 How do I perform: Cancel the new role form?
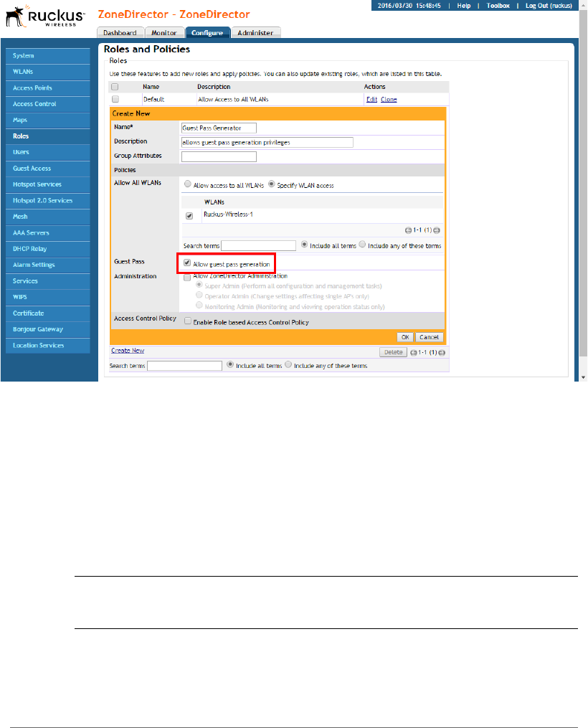click(429, 337)
